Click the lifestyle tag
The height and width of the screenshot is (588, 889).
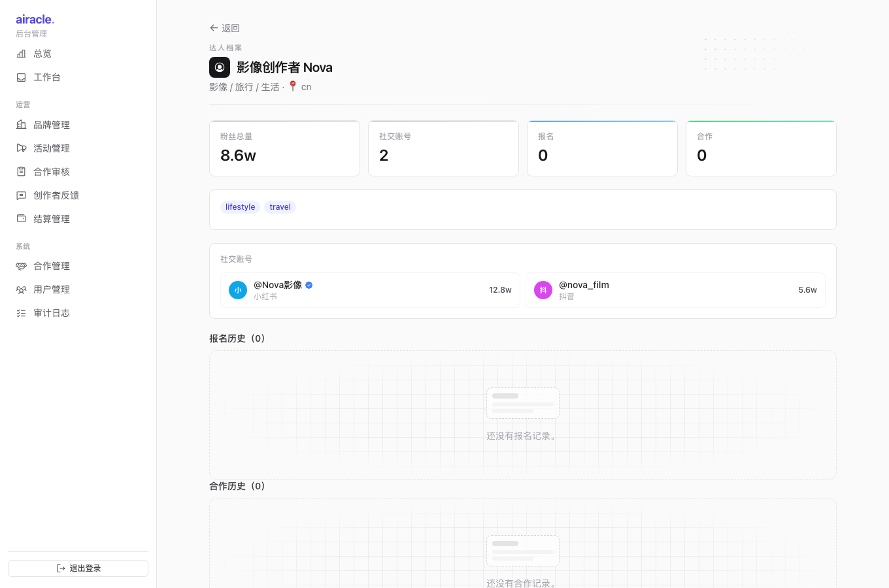240,207
